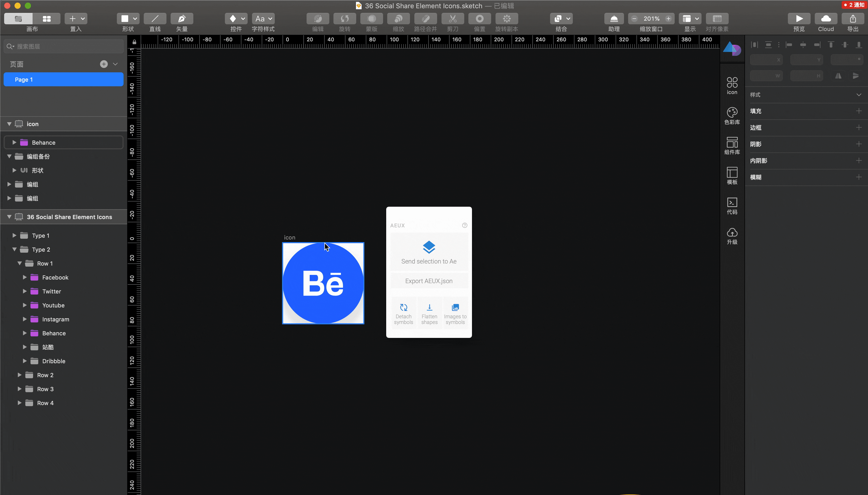Click the layer search field
Screen dimensions: 868x495
click(x=64, y=46)
